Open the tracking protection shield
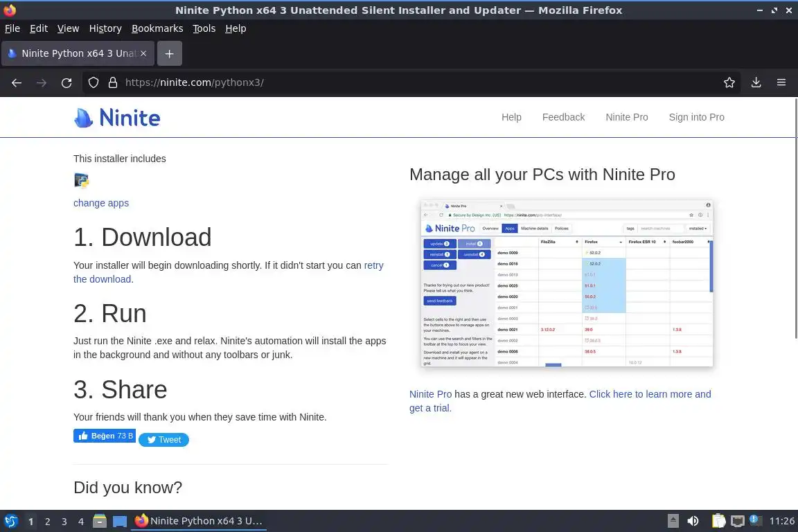This screenshot has width=798, height=532. click(93, 82)
